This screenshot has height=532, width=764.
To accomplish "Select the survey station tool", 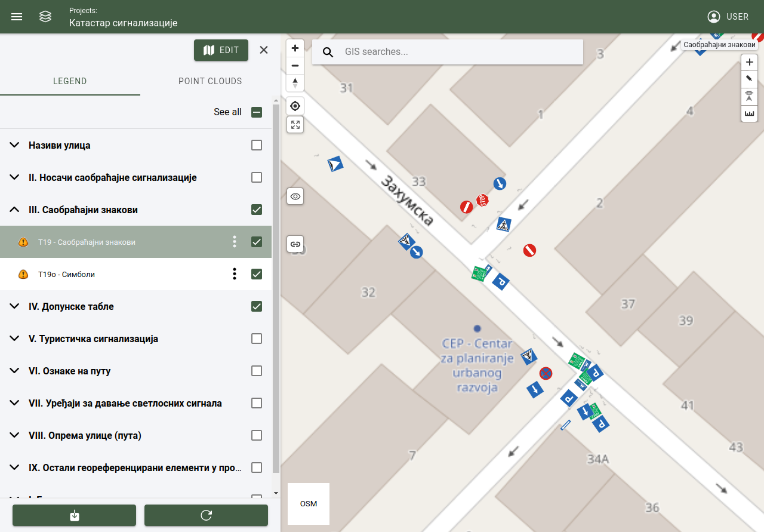I will pyautogui.click(x=749, y=96).
